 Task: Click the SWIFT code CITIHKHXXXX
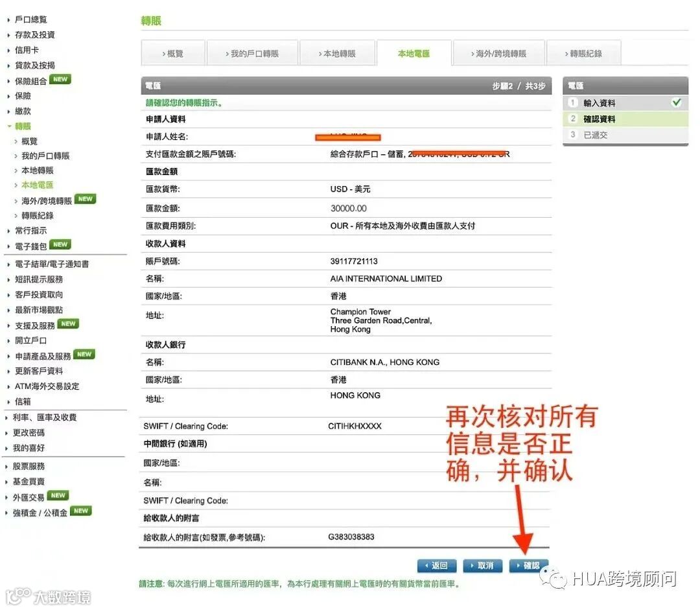click(x=355, y=427)
